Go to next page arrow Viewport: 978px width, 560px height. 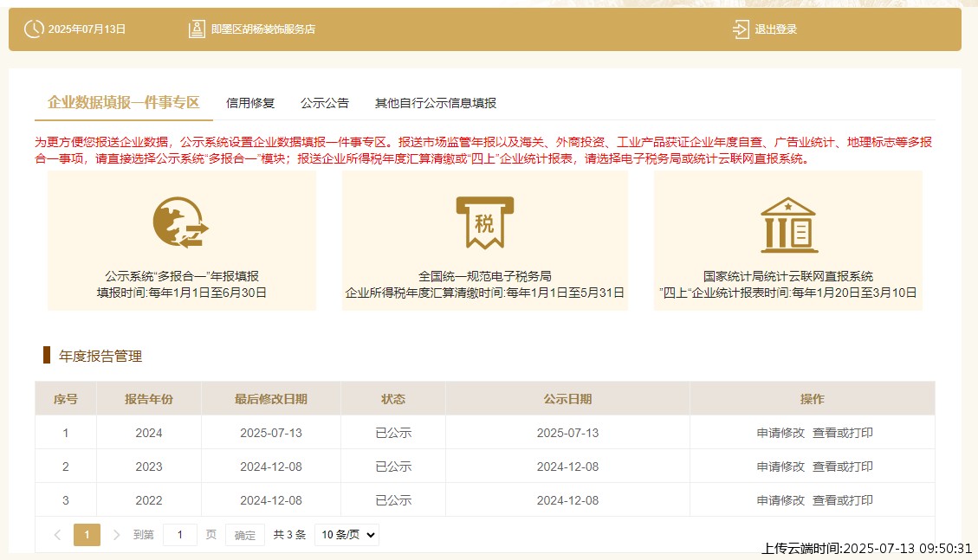pyautogui.click(x=116, y=534)
